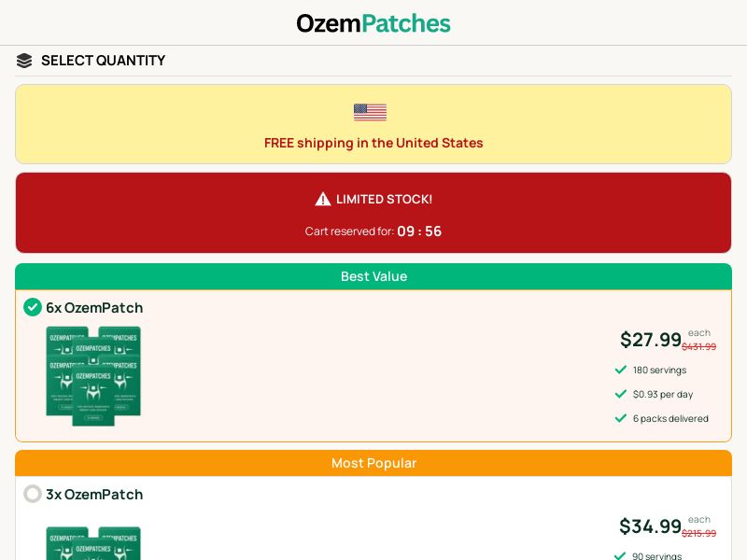
Task: Click the 6x OzemPatch product thumbnail image
Action: tap(93, 376)
